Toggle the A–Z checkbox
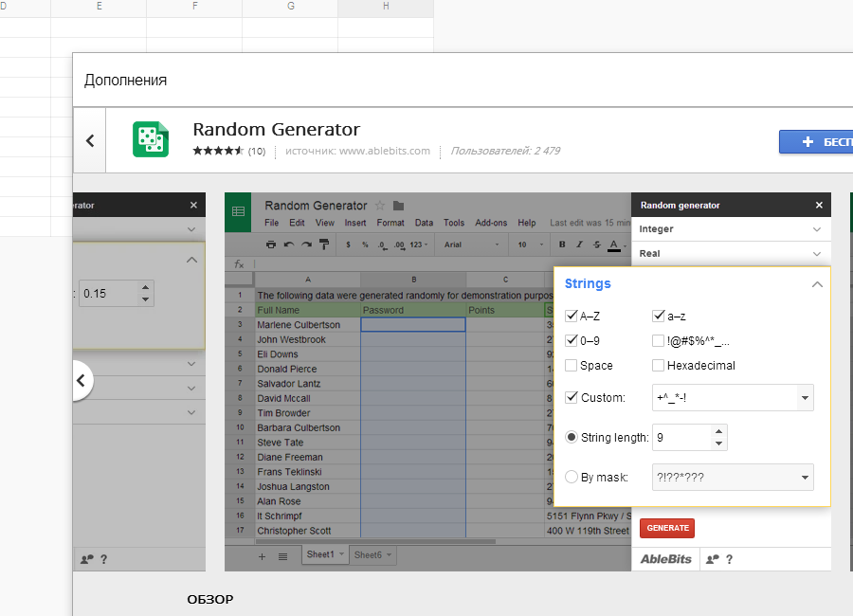Image resolution: width=853 pixels, height=616 pixels. [572, 316]
